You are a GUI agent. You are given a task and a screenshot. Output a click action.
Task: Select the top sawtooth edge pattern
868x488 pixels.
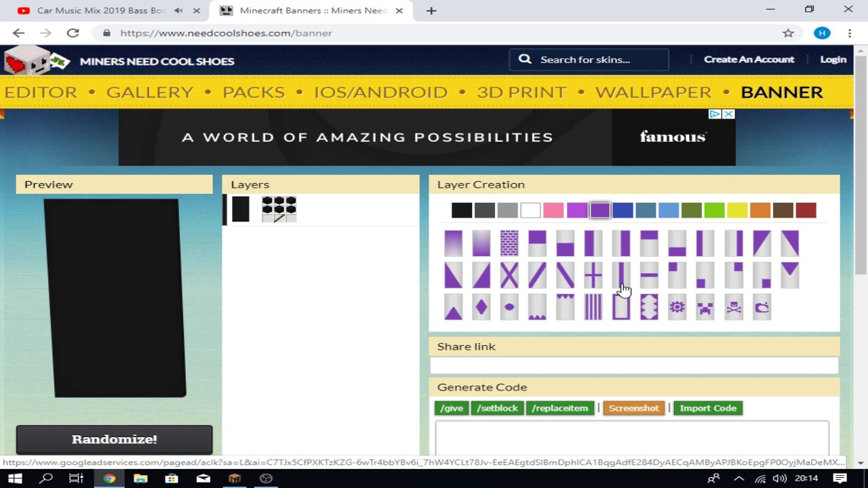pos(565,308)
